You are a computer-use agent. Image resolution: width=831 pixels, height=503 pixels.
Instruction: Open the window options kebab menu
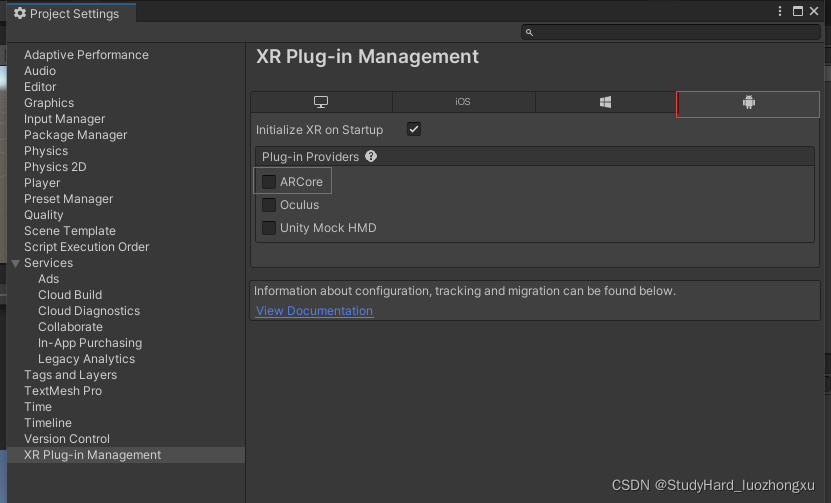[780, 11]
